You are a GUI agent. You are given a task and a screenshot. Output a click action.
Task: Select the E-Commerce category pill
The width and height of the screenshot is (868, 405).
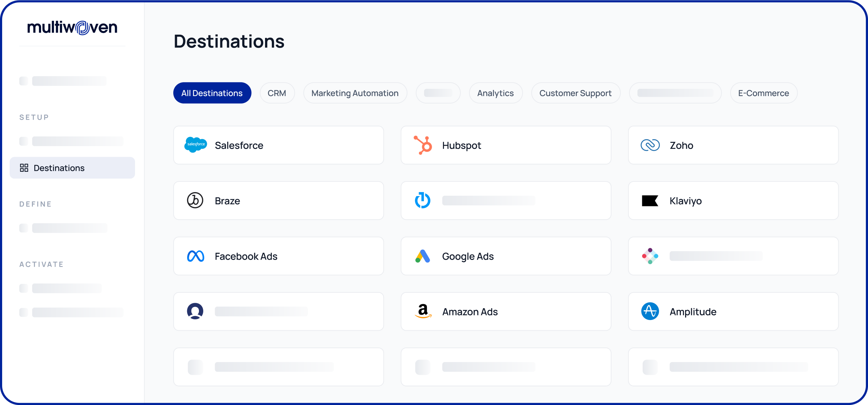[763, 93]
